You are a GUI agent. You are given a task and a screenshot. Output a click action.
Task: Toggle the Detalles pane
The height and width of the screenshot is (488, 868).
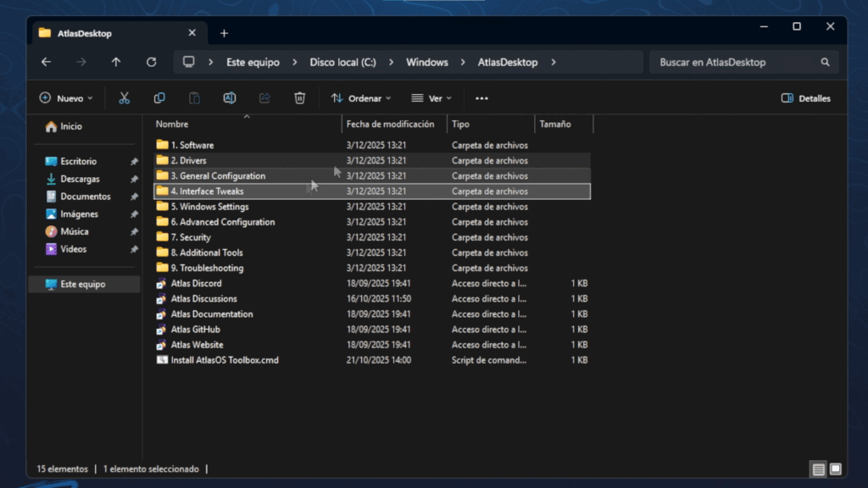click(x=805, y=98)
